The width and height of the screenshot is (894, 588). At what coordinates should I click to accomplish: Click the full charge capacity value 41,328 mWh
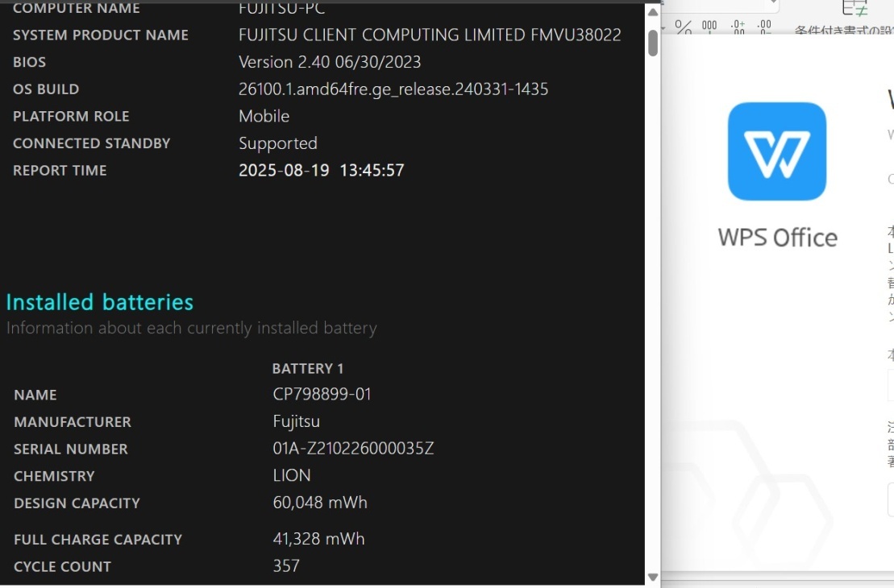318,539
